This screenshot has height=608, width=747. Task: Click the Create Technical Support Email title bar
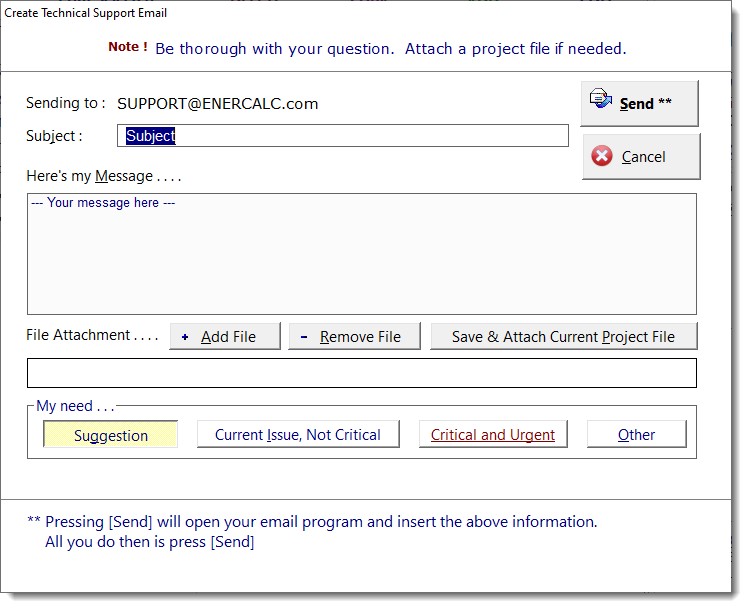click(x=87, y=13)
